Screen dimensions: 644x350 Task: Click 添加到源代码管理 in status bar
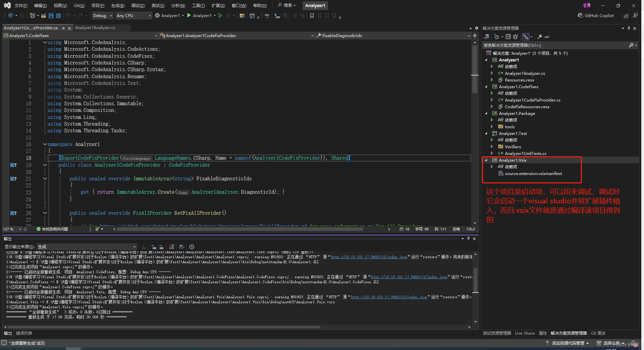[568, 343]
